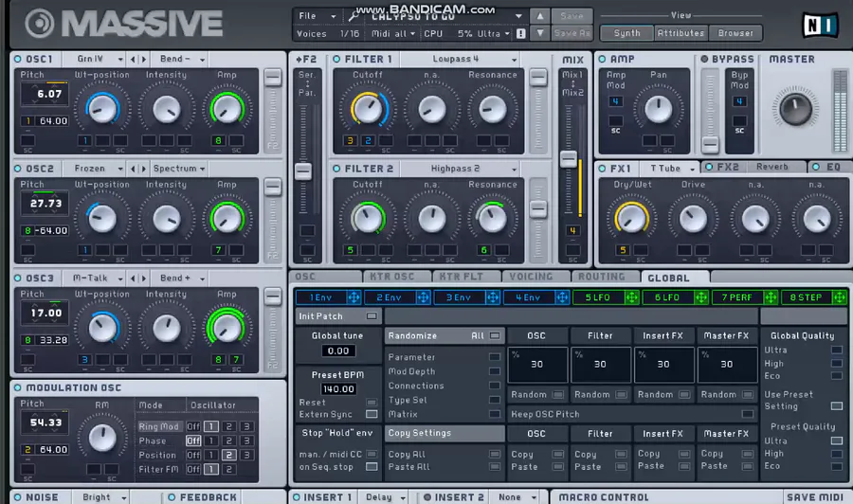Click the 3 Env drag-handle icon

coord(492,297)
